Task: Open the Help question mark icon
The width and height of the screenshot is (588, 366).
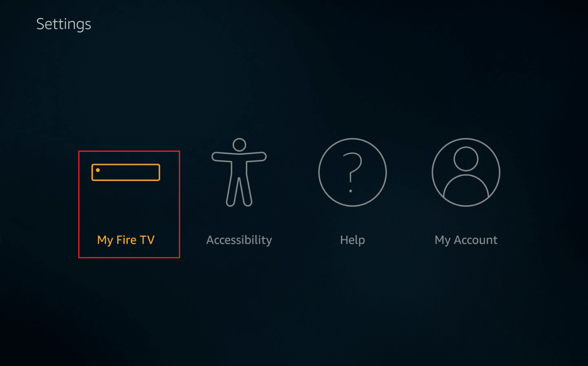Action: [352, 172]
